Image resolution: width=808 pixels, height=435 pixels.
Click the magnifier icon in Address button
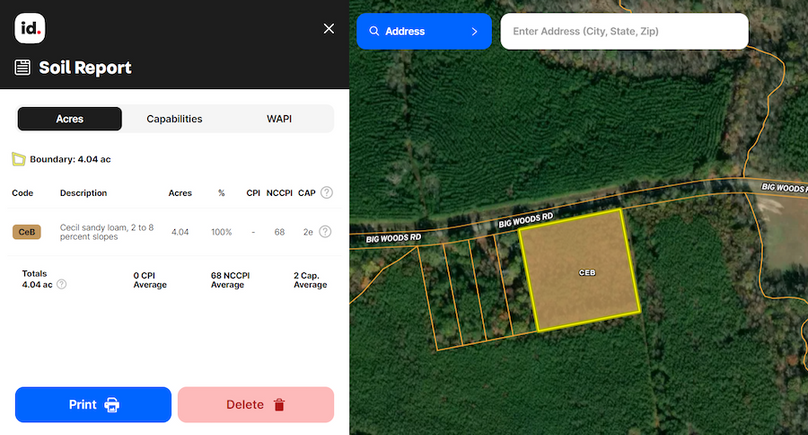tap(374, 31)
